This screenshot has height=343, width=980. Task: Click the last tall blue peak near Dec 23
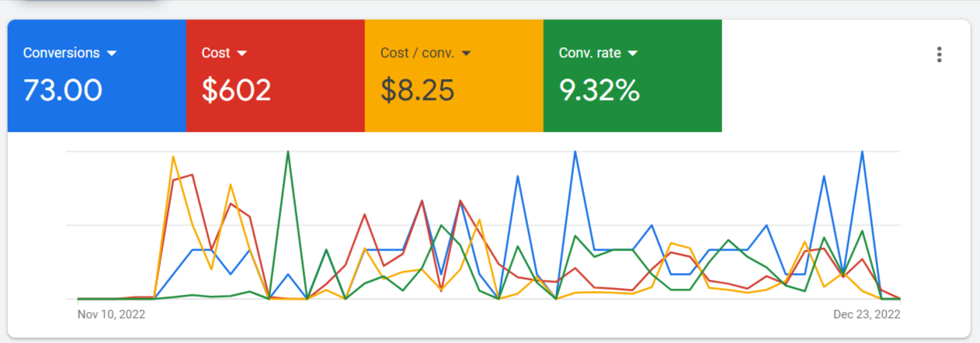[862, 152]
